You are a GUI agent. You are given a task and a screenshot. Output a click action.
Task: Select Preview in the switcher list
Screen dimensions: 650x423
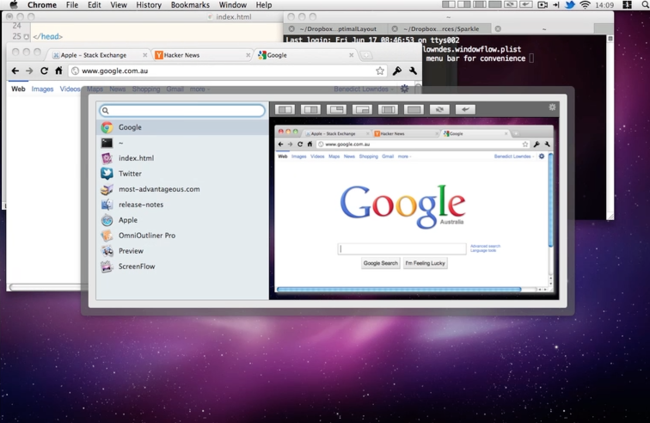182,251
